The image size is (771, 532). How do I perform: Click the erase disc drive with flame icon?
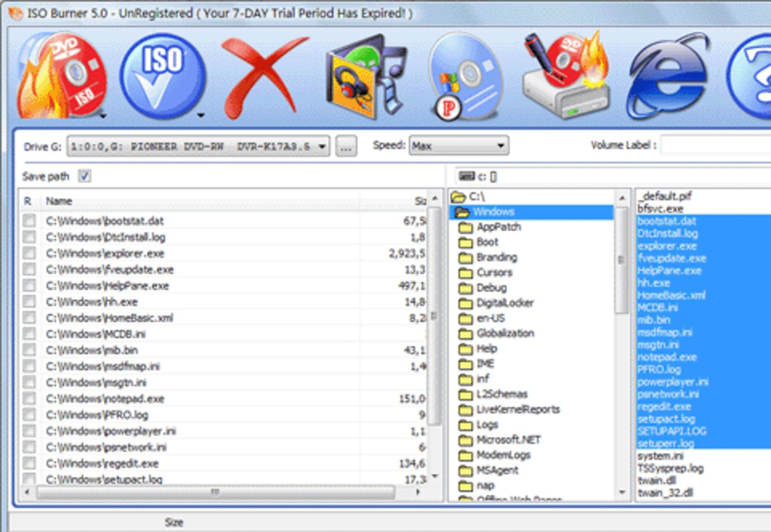565,74
